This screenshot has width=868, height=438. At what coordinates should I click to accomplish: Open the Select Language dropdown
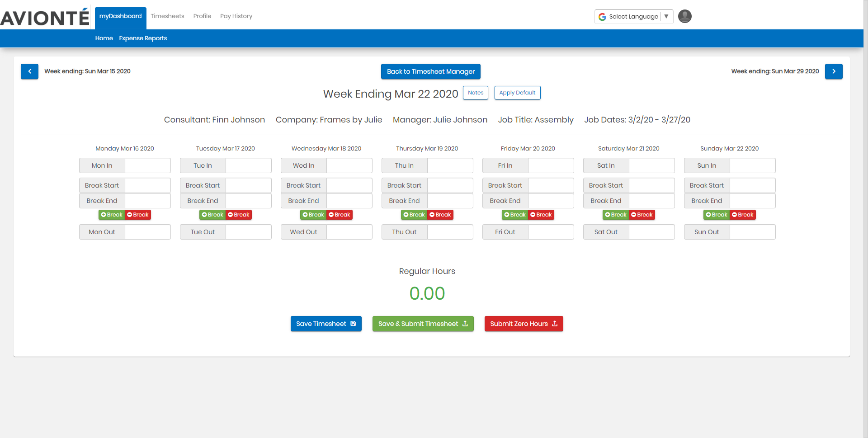[634, 16]
